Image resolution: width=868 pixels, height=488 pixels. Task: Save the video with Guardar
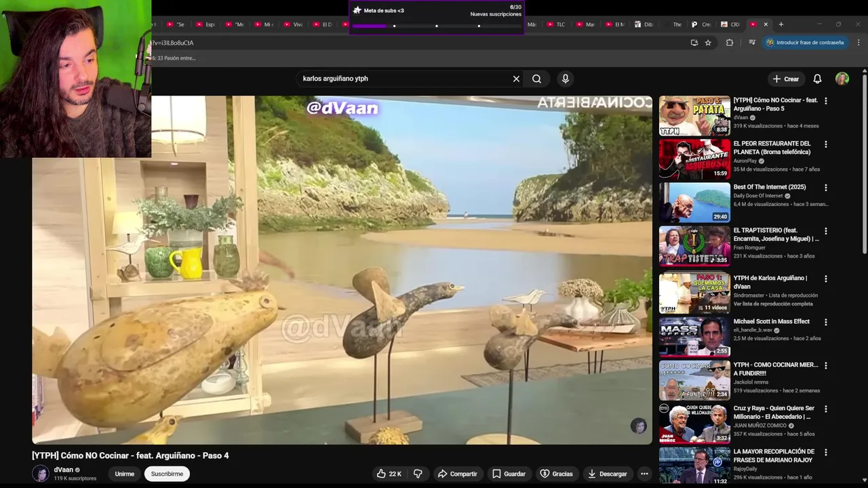(509, 474)
